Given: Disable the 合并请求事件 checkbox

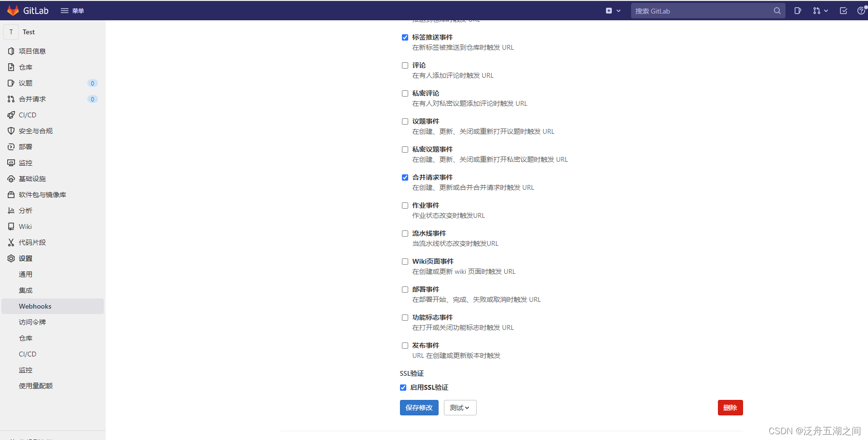Looking at the screenshot, I should (x=405, y=177).
